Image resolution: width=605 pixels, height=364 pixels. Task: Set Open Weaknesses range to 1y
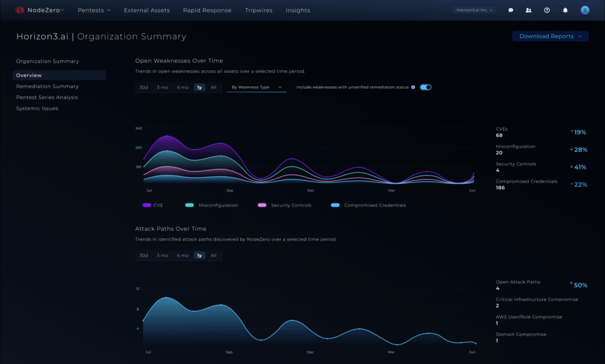[200, 87]
